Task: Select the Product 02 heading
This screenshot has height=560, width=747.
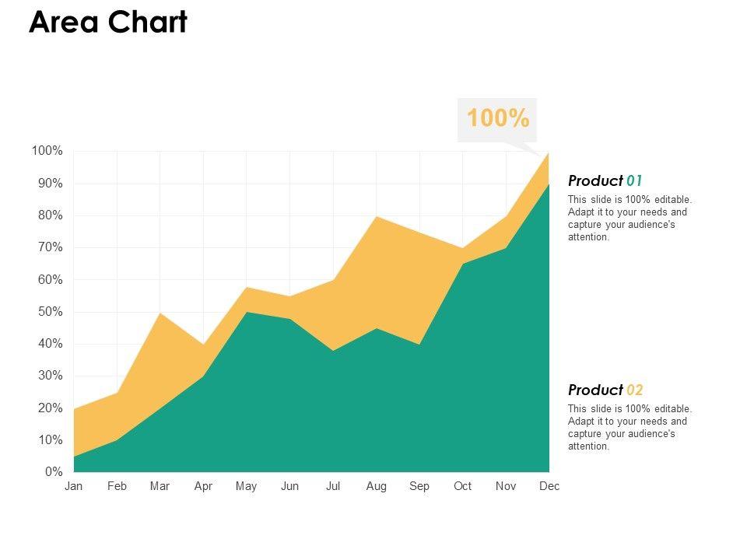Action: click(x=605, y=390)
